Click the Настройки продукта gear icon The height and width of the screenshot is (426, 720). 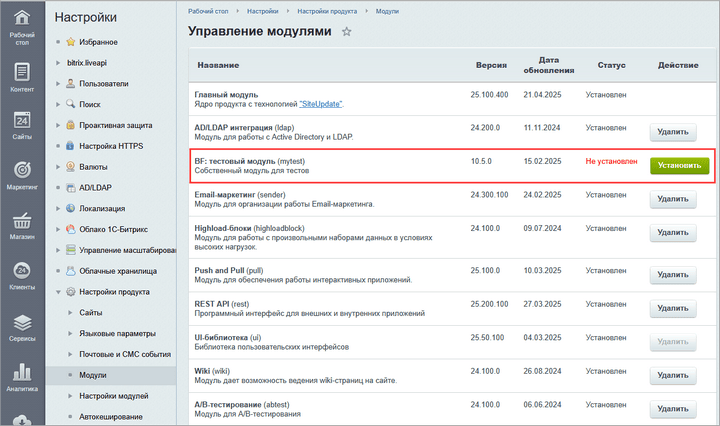[70, 291]
